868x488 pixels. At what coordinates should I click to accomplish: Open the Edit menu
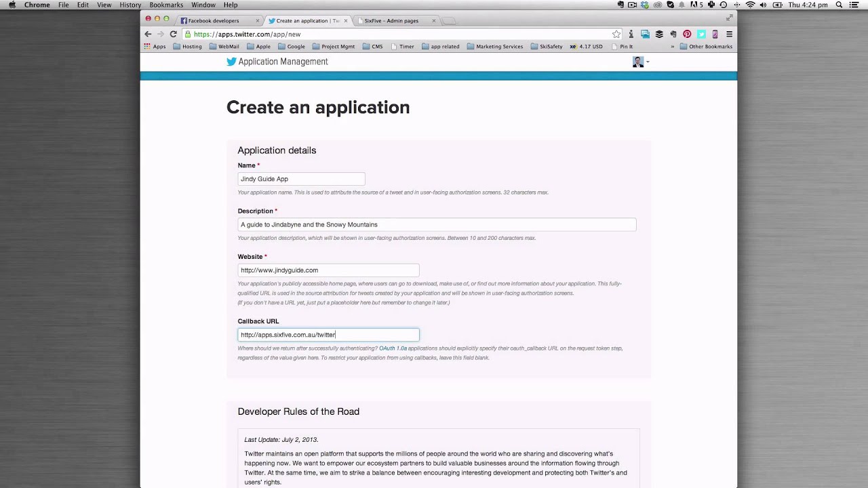(83, 5)
